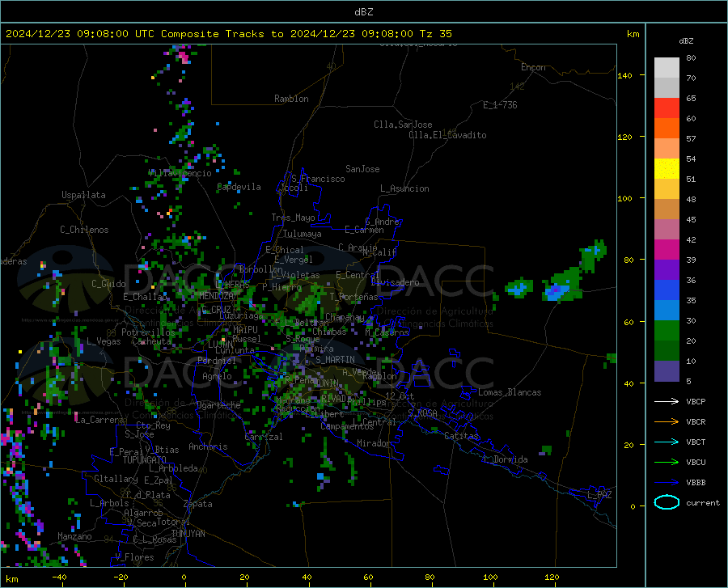Click the Potrerillos map label
The image size is (728, 588).
coord(148,332)
